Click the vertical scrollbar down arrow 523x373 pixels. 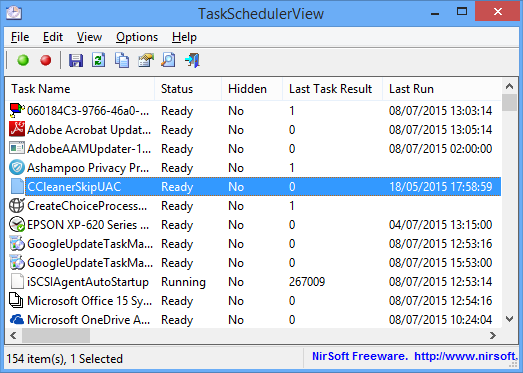point(509,319)
